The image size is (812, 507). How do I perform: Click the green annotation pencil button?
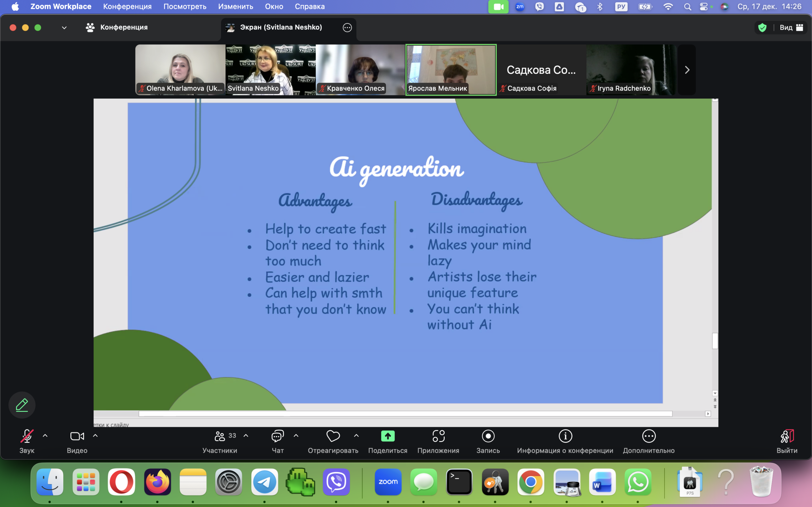(x=22, y=405)
